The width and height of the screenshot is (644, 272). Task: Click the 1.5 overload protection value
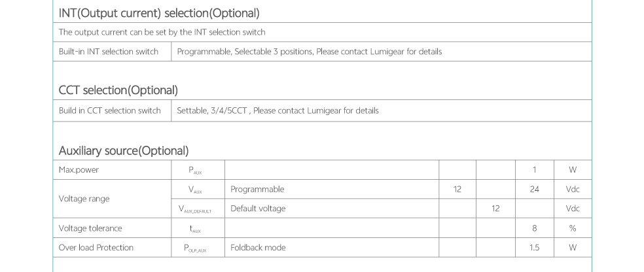(x=534, y=248)
